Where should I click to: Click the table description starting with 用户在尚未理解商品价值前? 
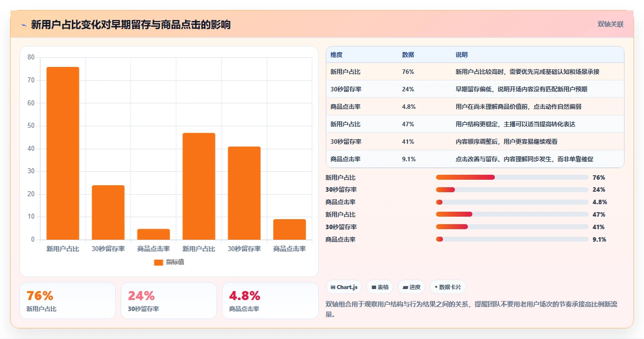coord(518,107)
